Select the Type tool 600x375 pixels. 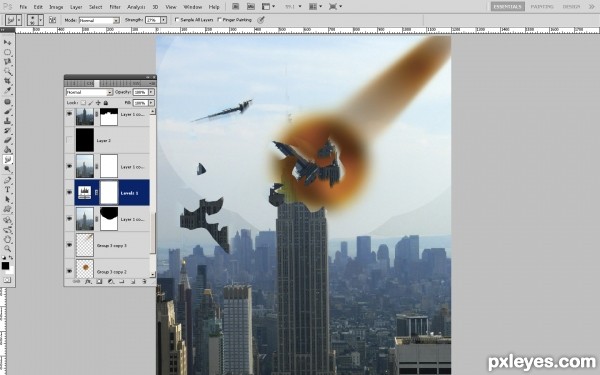tap(7, 190)
